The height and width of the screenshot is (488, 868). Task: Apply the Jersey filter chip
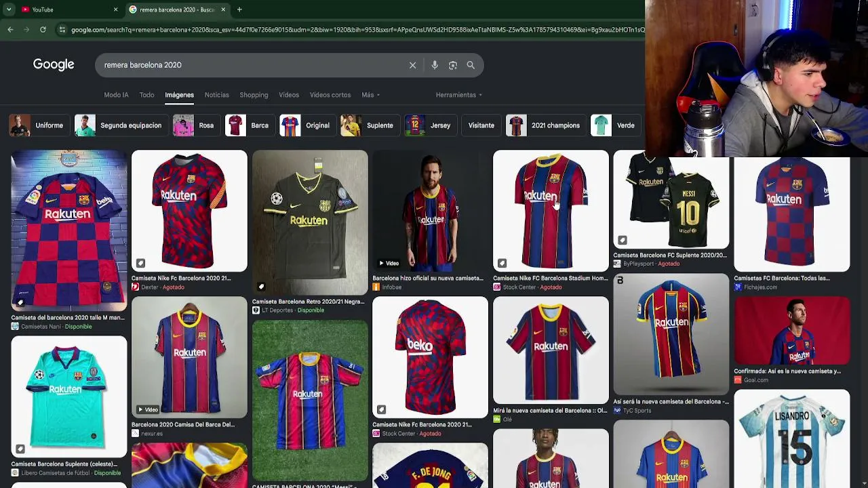(x=429, y=125)
